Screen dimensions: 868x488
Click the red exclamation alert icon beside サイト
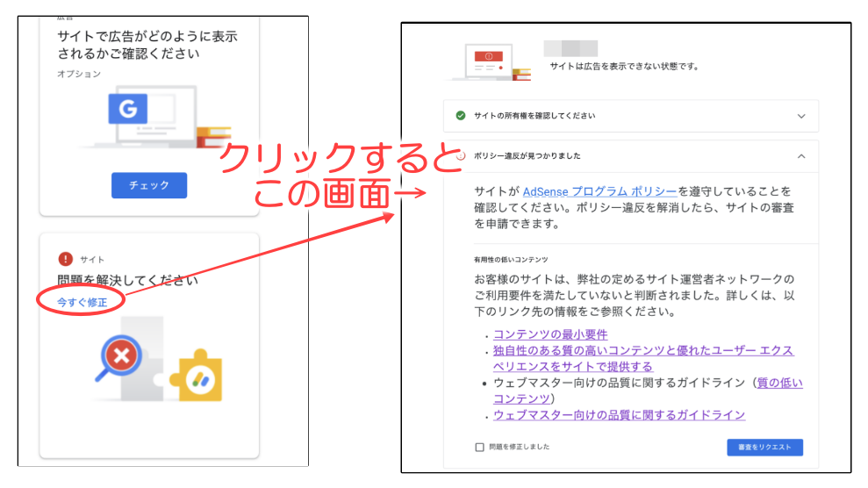pos(65,259)
